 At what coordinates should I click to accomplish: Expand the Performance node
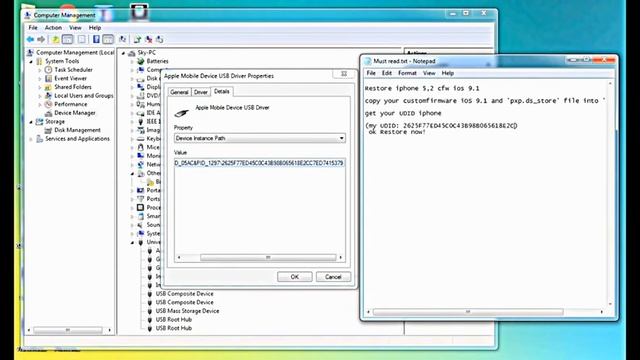tap(40, 104)
